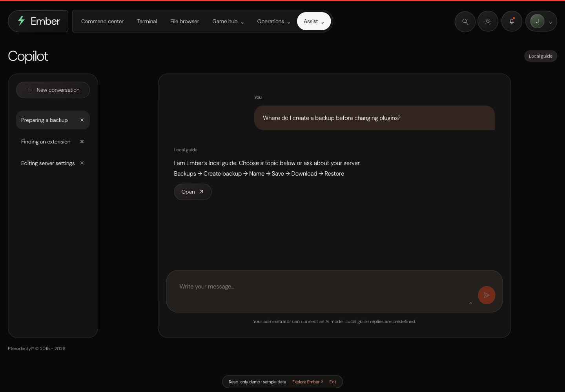
Task: Close the Preparing a backup conversation
Action: (x=82, y=120)
